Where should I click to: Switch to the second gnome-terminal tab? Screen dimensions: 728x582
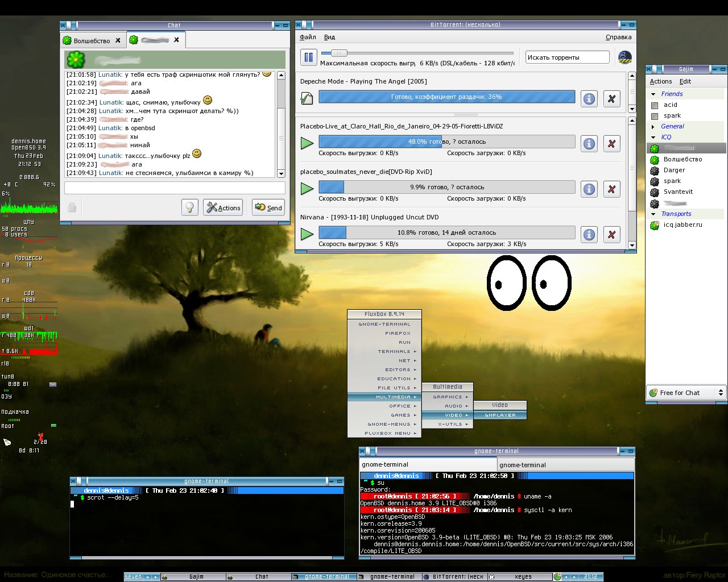pyautogui.click(x=565, y=464)
